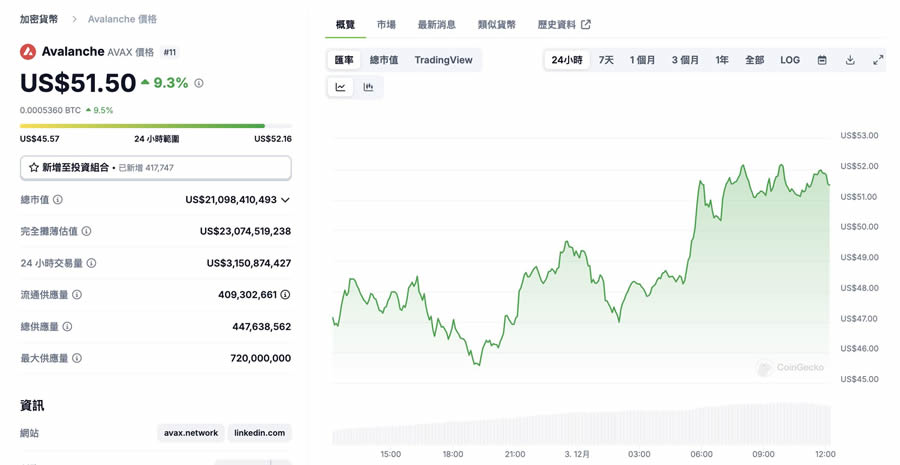This screenshot has height=465, width=900.
Task: Select 3 個月 time range
Action: tap(685, 60)
